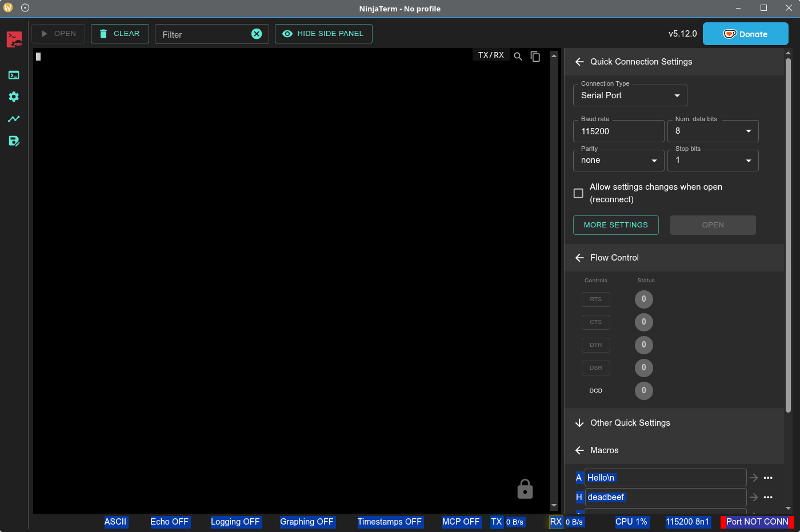Click the TX/RX label in terminal
The width and height of the screenshot is (800, 532).
(x=491, y=55)
